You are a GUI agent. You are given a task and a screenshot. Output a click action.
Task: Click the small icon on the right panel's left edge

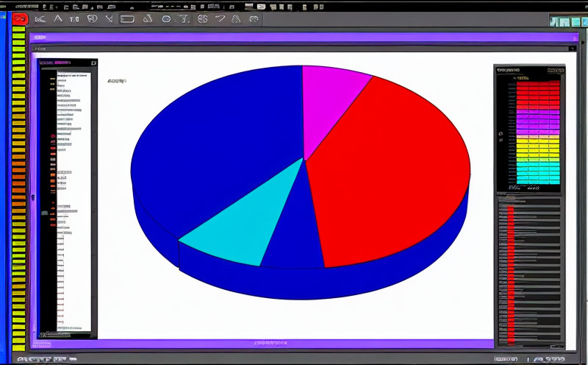point(501,135)
